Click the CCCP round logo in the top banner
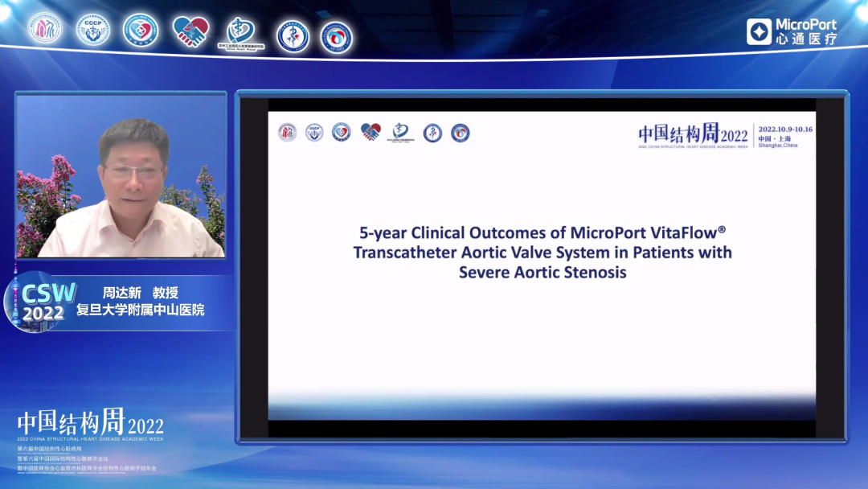Image resolution: width=868 pixels, height=489 pixels. click(x=93, y=29)
